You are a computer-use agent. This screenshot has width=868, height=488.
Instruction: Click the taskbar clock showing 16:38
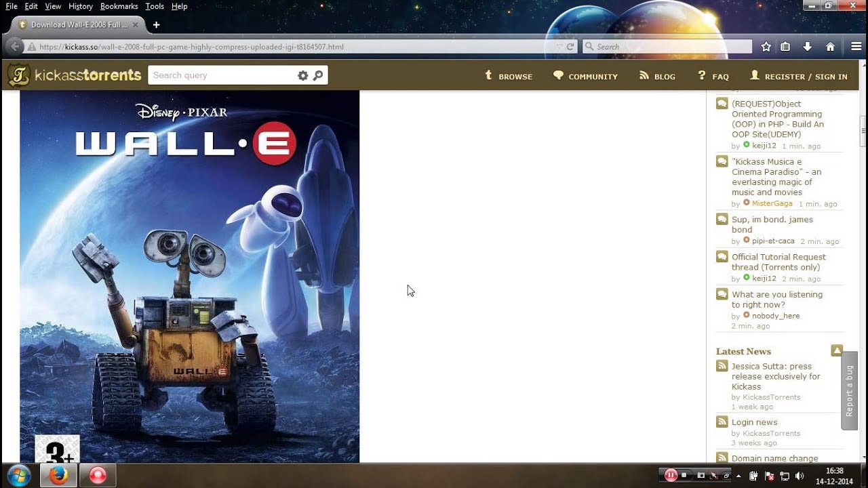[x=834, y=476]
